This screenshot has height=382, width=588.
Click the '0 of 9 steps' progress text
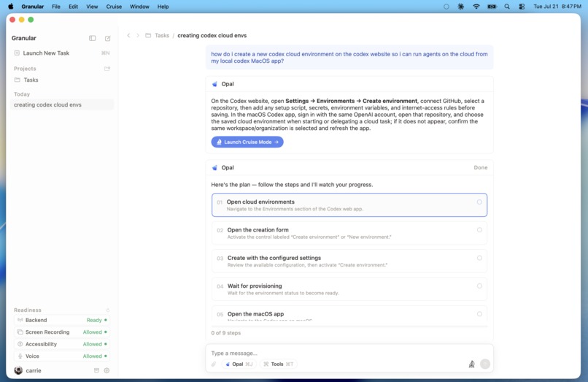tap(225, 333)
